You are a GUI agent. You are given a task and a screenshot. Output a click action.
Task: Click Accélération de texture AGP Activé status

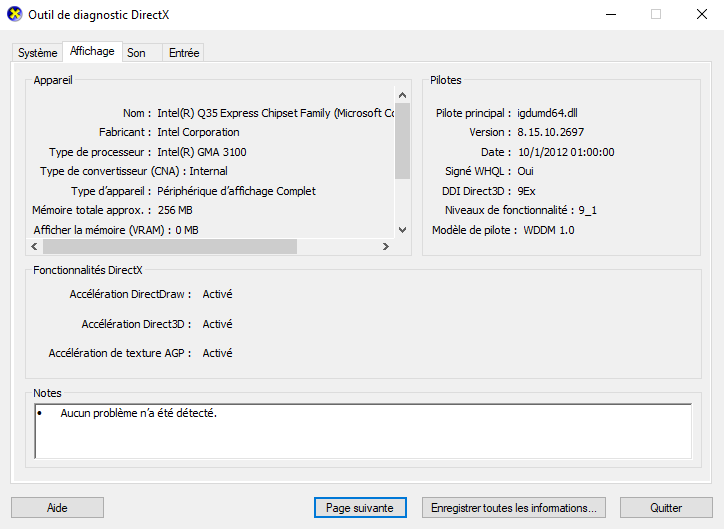[x=217, y=353]
